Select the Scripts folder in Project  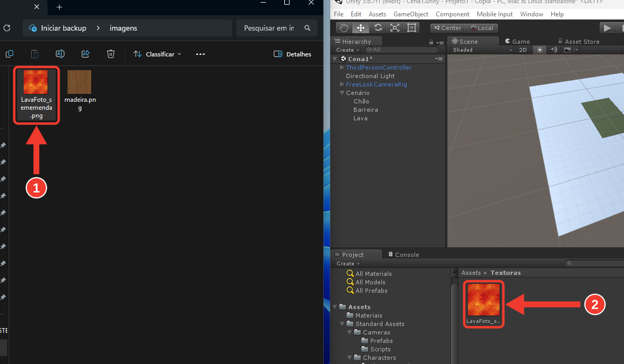click(x=376, y=349)
